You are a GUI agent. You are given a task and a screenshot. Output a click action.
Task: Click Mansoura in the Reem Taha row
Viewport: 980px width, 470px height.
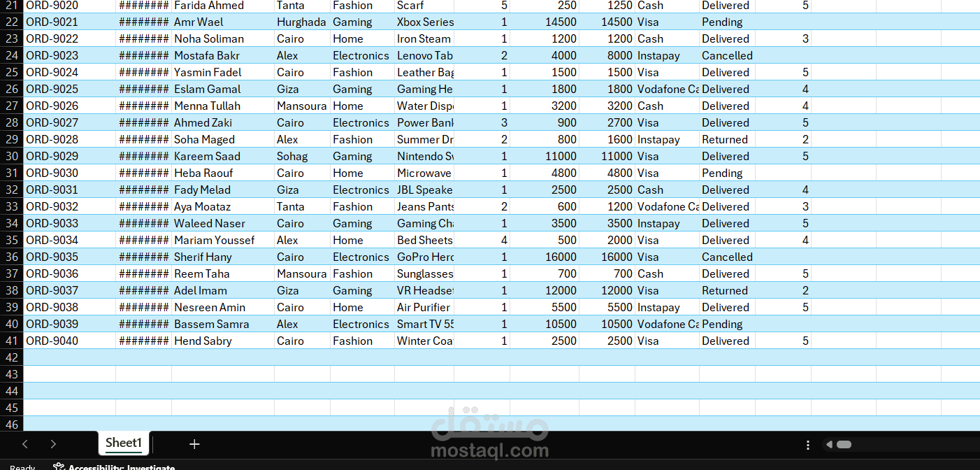click(302, 273)
